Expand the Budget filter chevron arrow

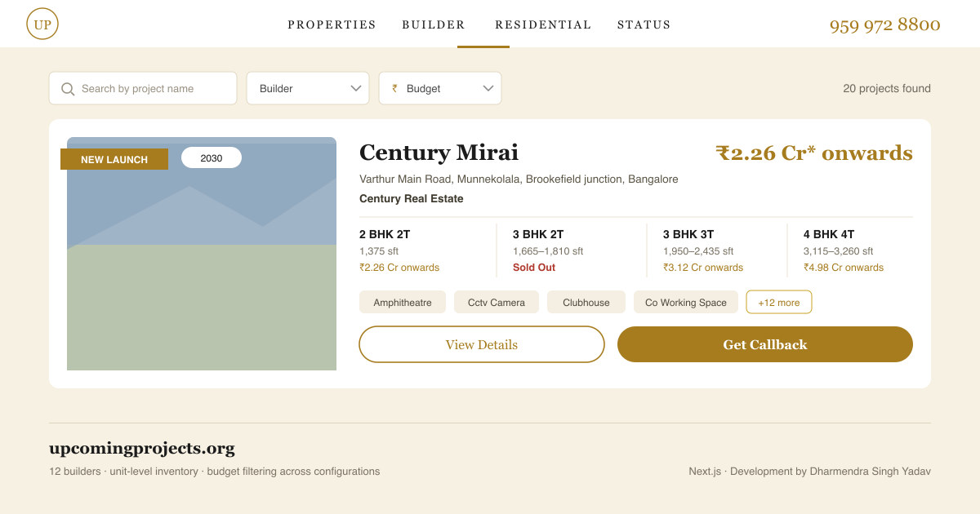coord(488,88)
